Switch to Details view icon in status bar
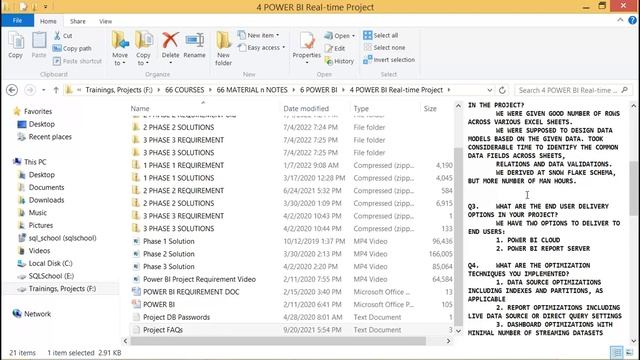The width and height of the screenshot is (640, 360). [x=616, y=352]
